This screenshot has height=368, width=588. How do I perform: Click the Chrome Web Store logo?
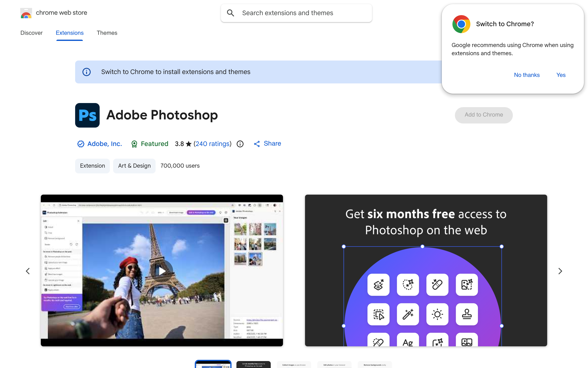[x=26, y=13]
